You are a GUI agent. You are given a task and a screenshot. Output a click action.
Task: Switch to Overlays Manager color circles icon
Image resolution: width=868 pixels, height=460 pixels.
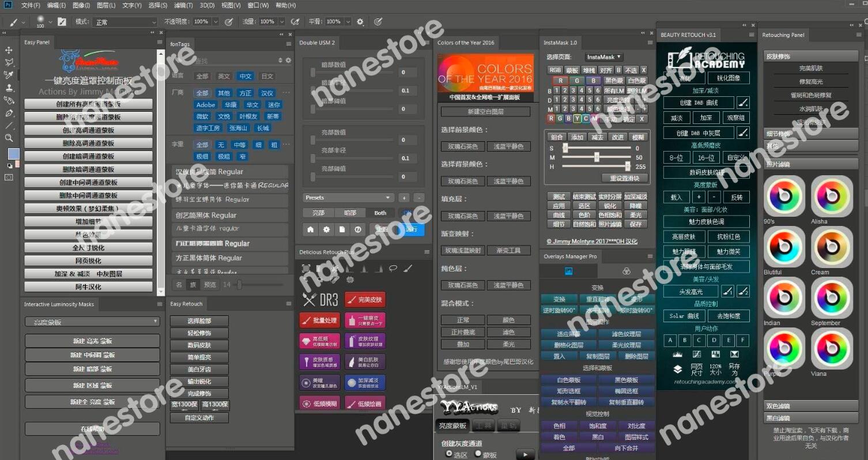(627, 271)
